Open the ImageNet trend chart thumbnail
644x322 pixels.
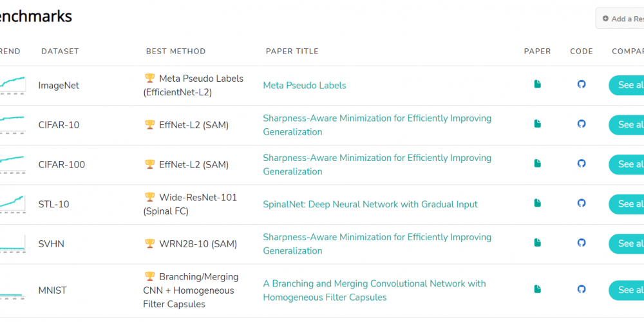click(x=12, y=85)
